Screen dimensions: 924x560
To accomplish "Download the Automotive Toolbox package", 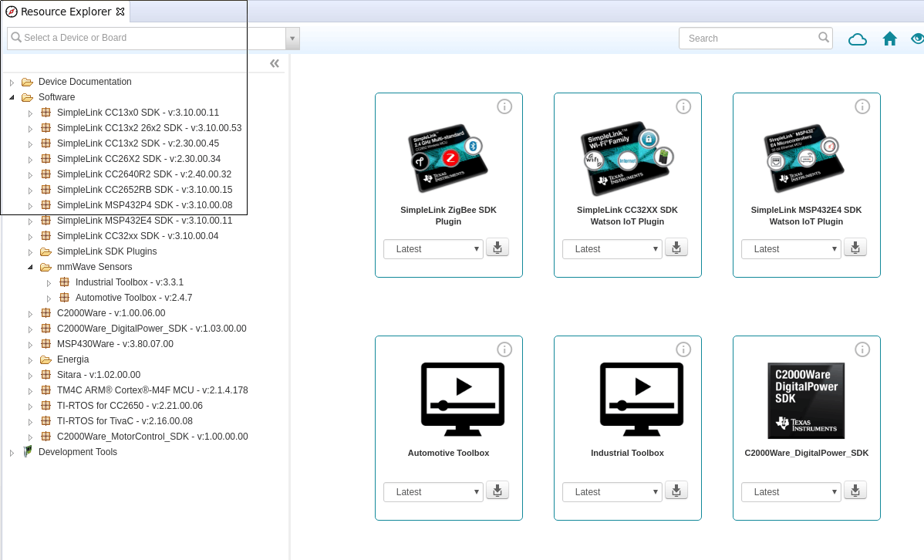I will coord(497,491).
